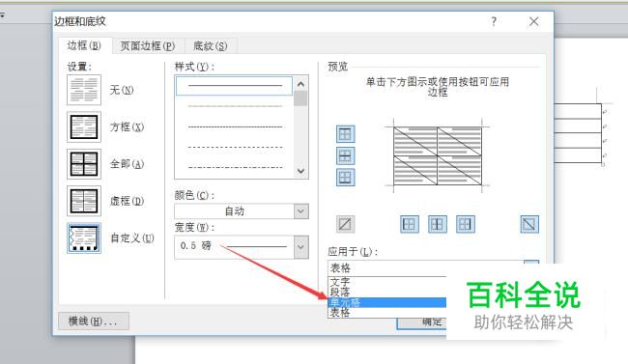
Task: Click the 全部(A) setting label
Action: pyautogui.click(x=127, y=164)
